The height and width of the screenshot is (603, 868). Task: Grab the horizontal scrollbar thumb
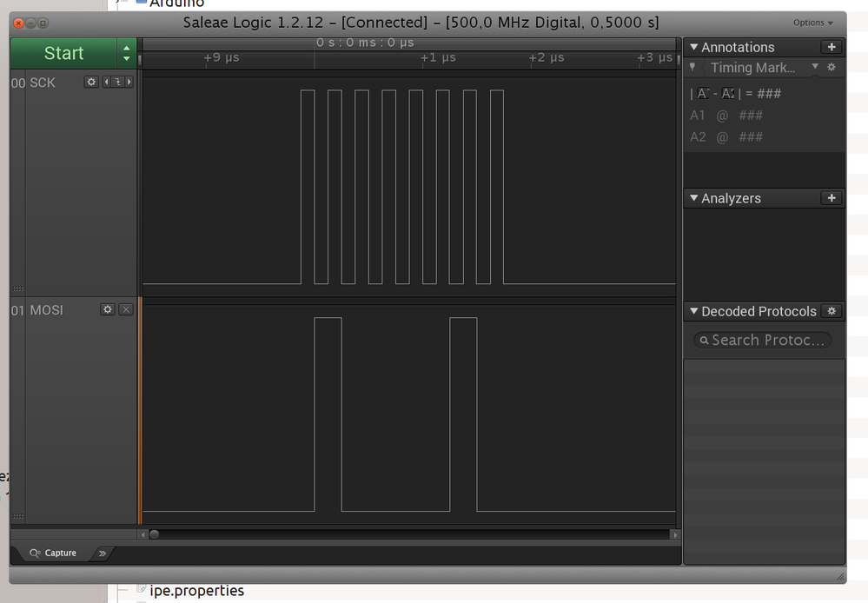pyautogui.click(x=155, y=534)
